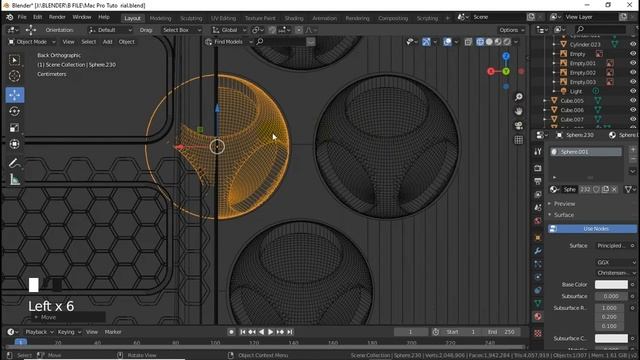640x360 pixels.
Task: Play the animation forward
Action: tap(271, 332)
